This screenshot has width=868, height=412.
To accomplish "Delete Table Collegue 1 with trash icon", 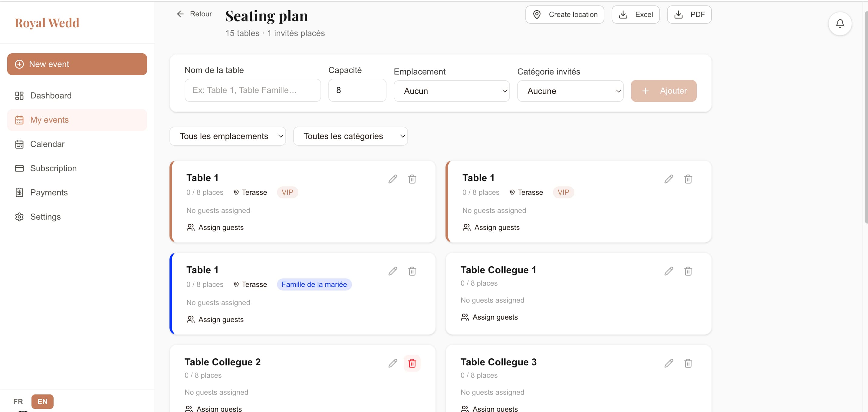I will point(688,271).
